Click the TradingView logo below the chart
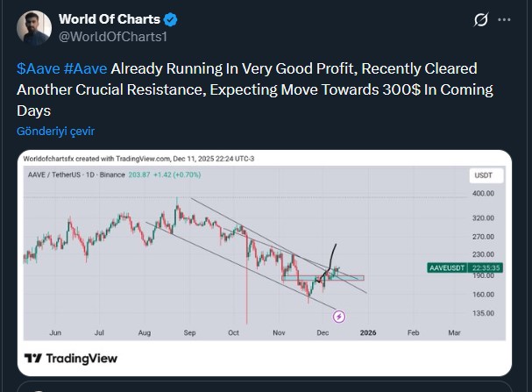Screen dimensions: 532x392 click(70, 359)
